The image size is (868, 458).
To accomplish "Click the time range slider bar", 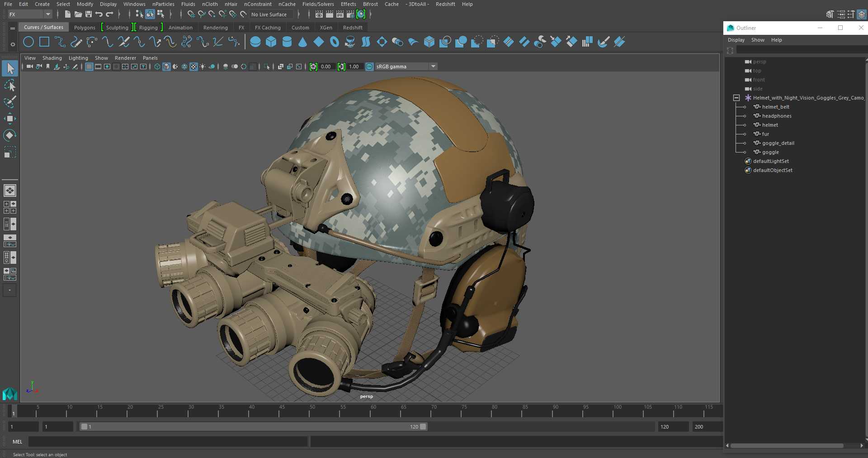I will pyautogui.click(x=253, y=426).
